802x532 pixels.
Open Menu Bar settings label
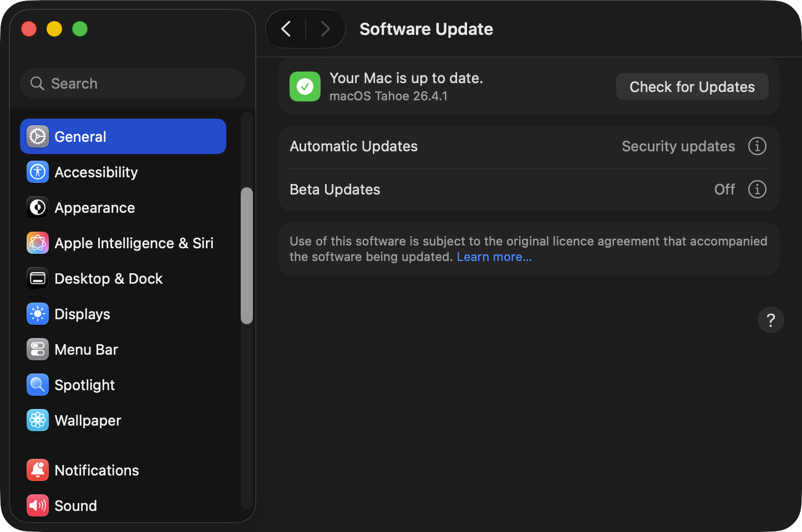pos(87,350)
